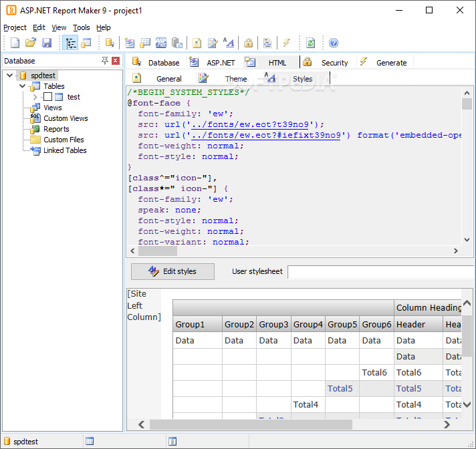
Task: Click the code editor scroll down arrow
Action: pyautogui.click(x=467, y=240)
